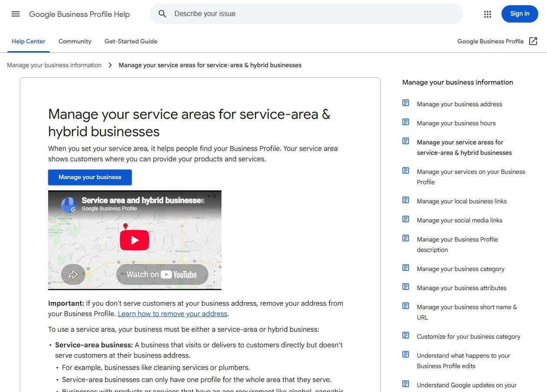
Task: Click the document icon for Business Profile edits
Action: click(x=406, y=355)
